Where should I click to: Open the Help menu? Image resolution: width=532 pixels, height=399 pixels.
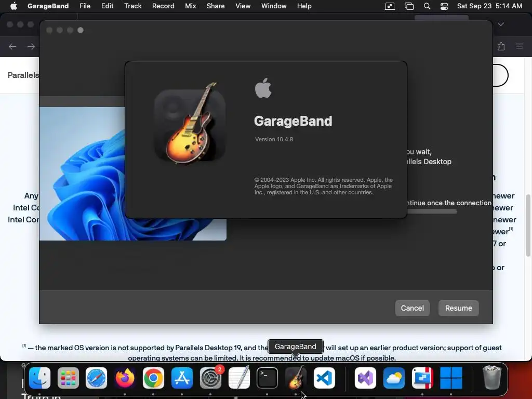304,6
